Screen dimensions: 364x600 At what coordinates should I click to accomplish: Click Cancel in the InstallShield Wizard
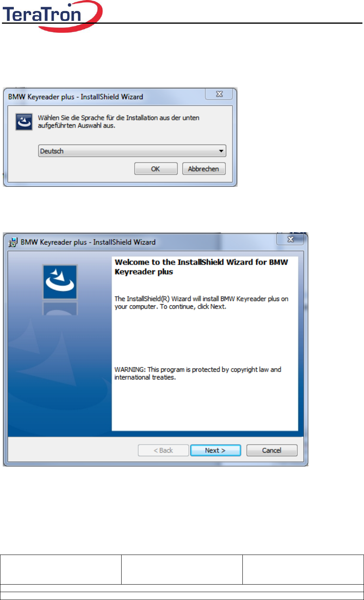(272, 450)
